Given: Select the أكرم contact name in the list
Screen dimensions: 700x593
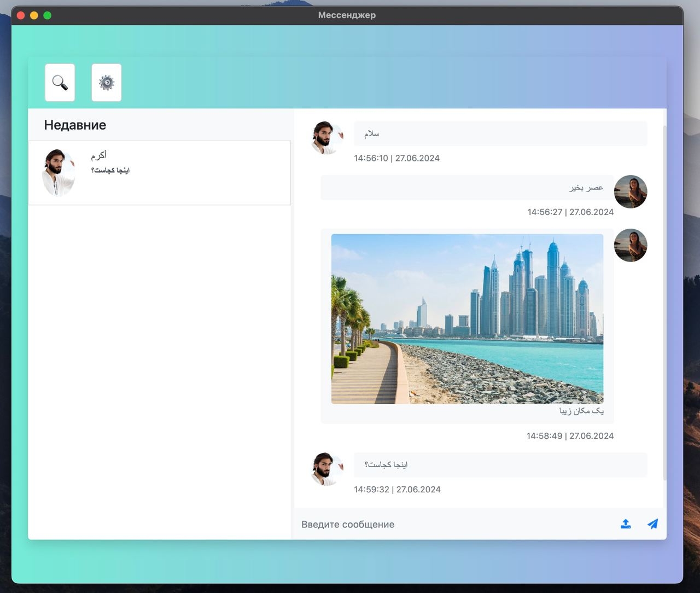Looking at the screenshot, I should (x=98, y=156).
